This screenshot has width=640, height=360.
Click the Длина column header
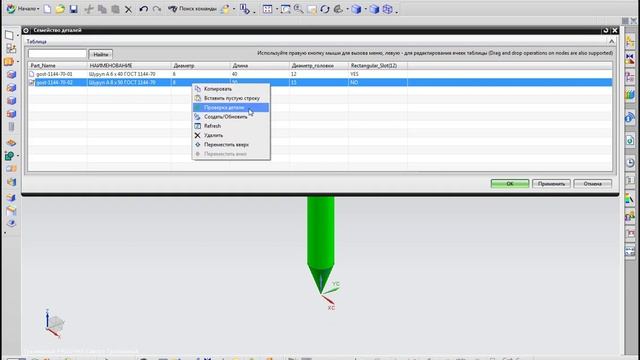(x=260, y=66)
